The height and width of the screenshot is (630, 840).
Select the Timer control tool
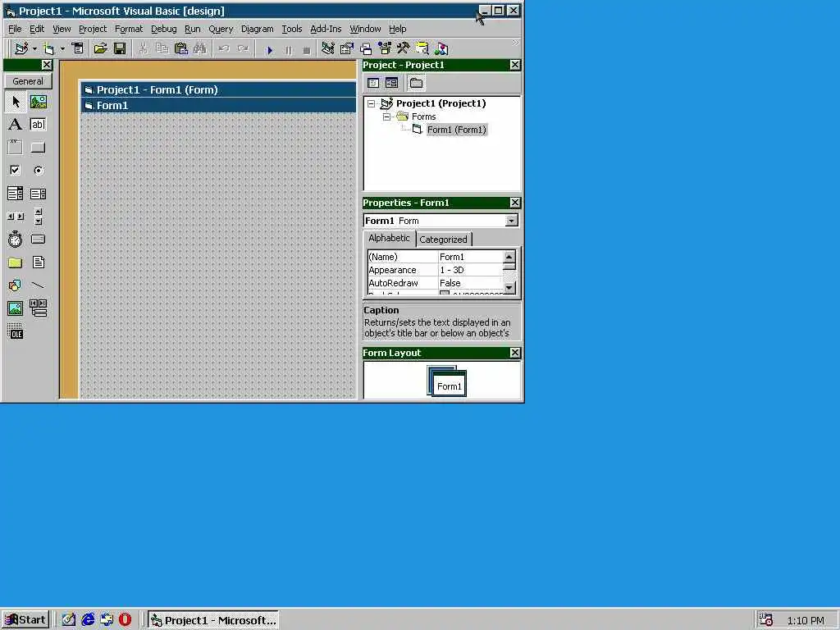coord(16,239)
